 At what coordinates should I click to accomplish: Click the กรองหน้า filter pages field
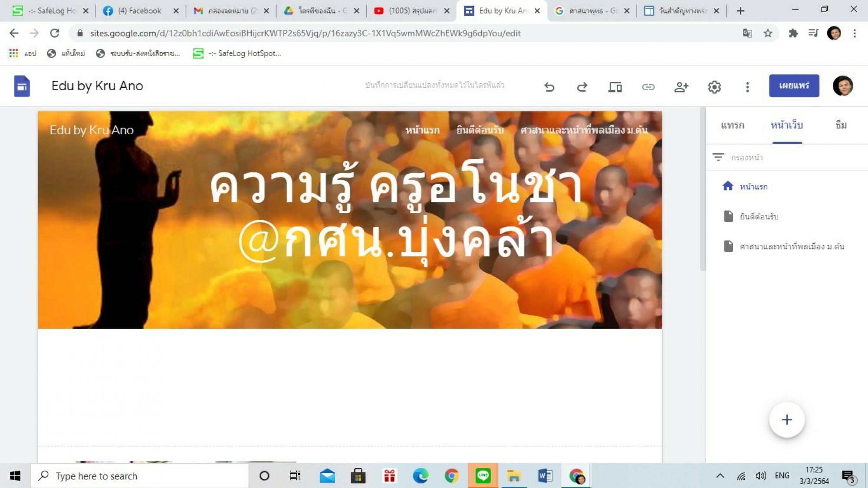click(786, 157)
